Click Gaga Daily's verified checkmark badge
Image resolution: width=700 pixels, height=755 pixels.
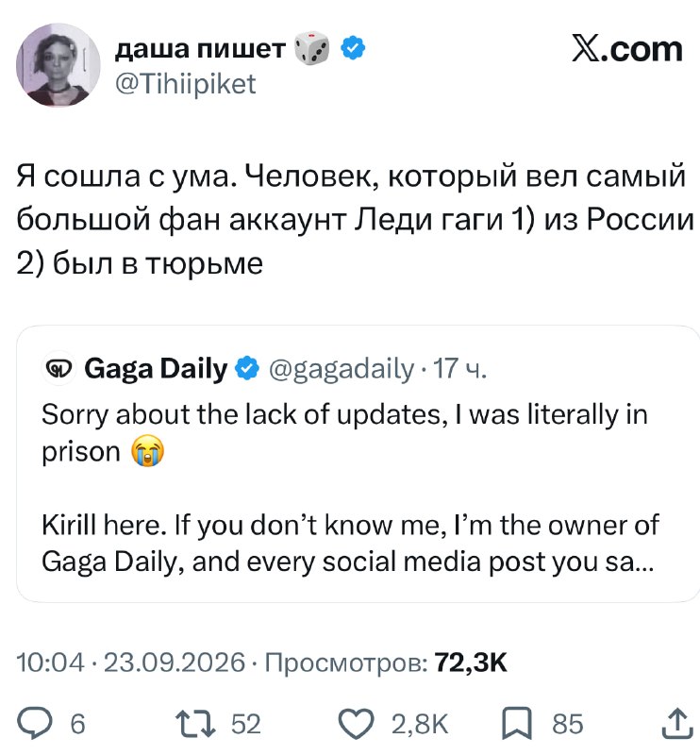247,368
